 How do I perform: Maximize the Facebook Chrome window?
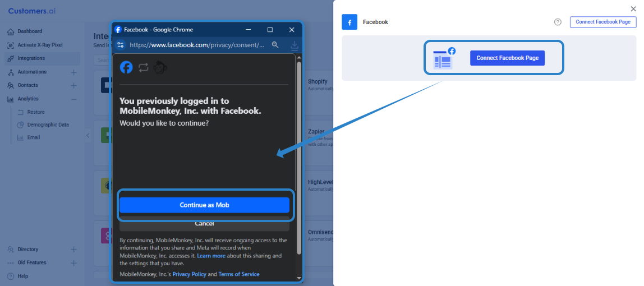click(270, 30)
